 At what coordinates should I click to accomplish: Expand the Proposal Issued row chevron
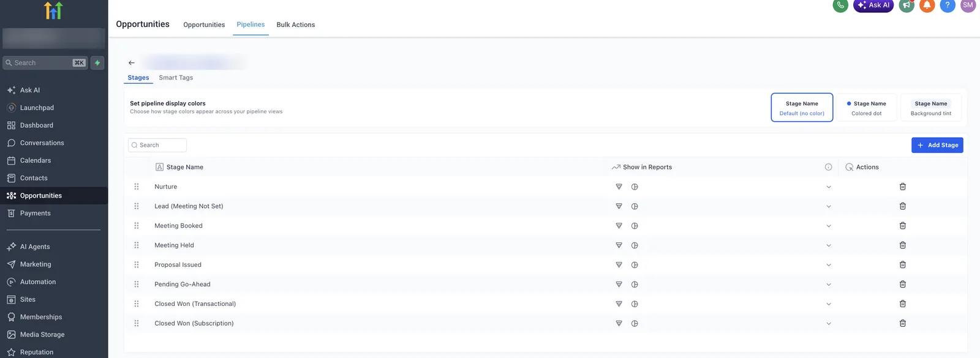[828, 265]
